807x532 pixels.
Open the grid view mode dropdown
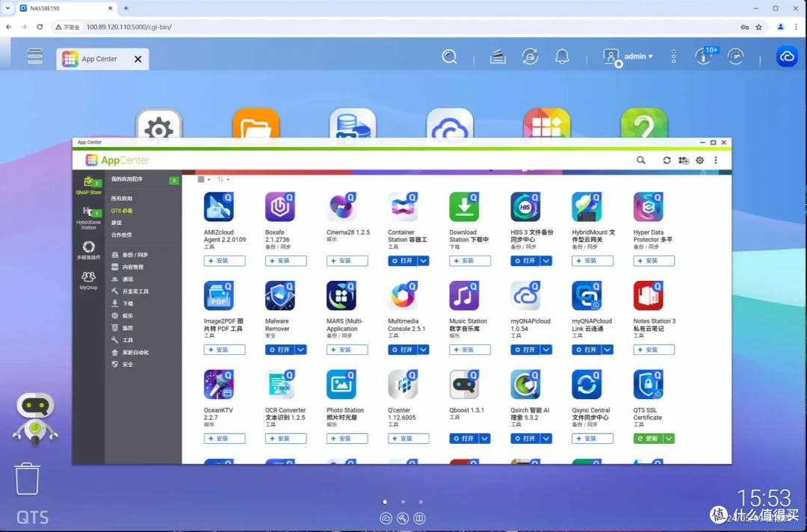pyautogui.click(x=204, y=179)
